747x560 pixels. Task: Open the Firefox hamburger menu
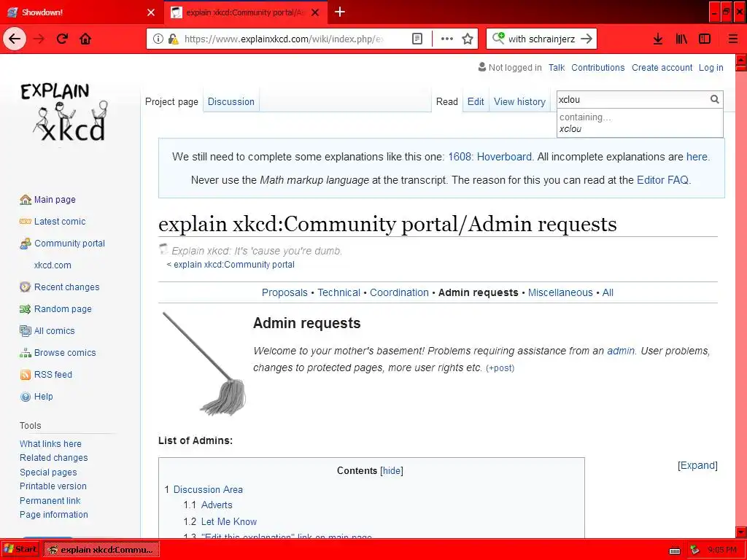tap(733, 39)
